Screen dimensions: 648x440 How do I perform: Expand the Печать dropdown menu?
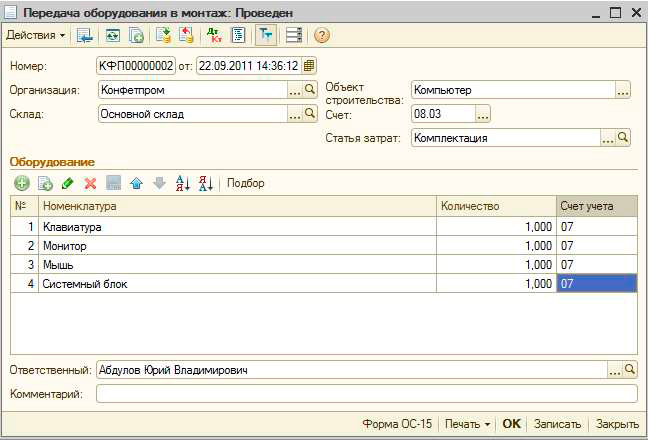click(468, 424)
